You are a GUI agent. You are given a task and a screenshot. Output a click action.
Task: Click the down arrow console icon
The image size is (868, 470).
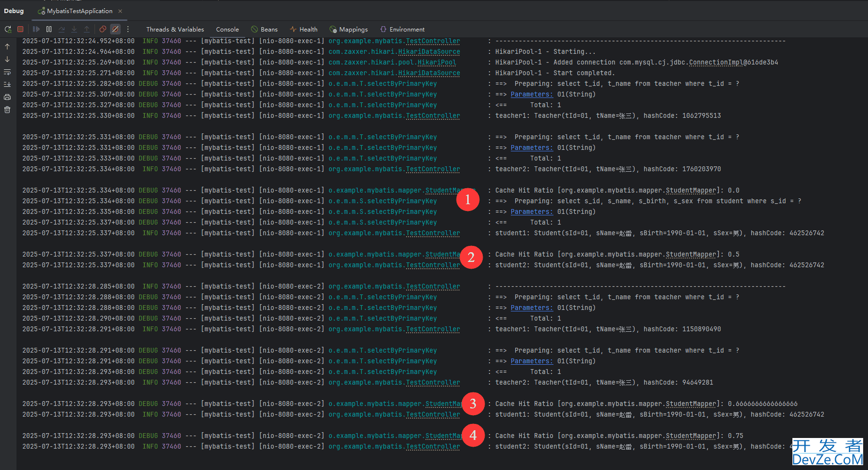[7, 59]
